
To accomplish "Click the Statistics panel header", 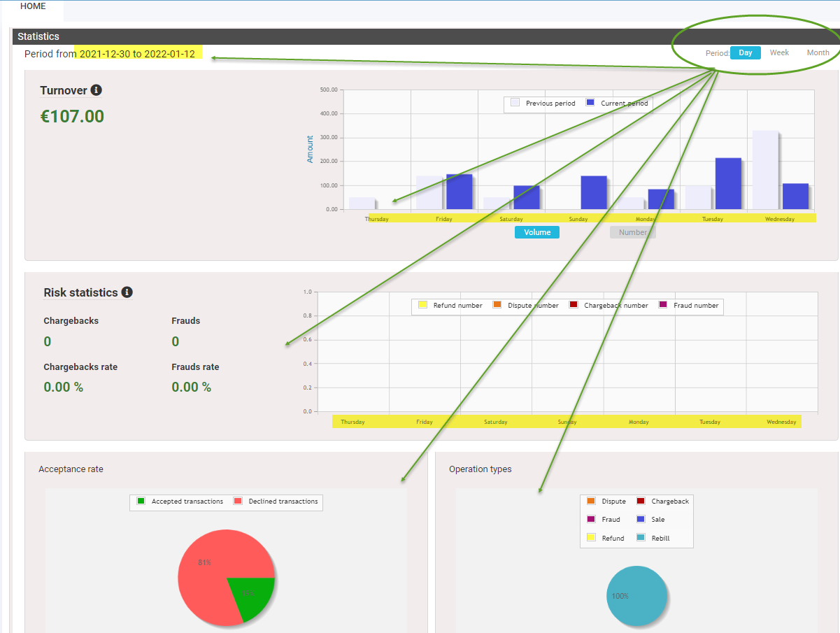I will [x=425, y=36].
